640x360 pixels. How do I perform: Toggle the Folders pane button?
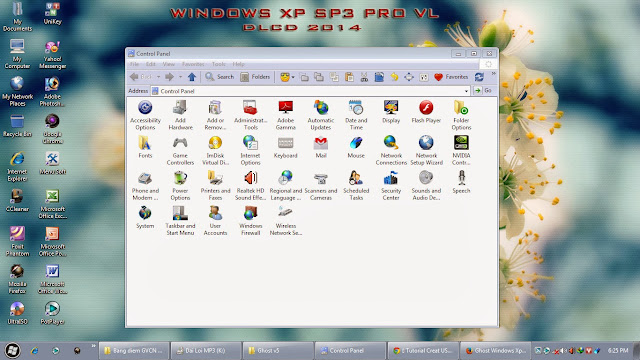[x=255, y=77]
